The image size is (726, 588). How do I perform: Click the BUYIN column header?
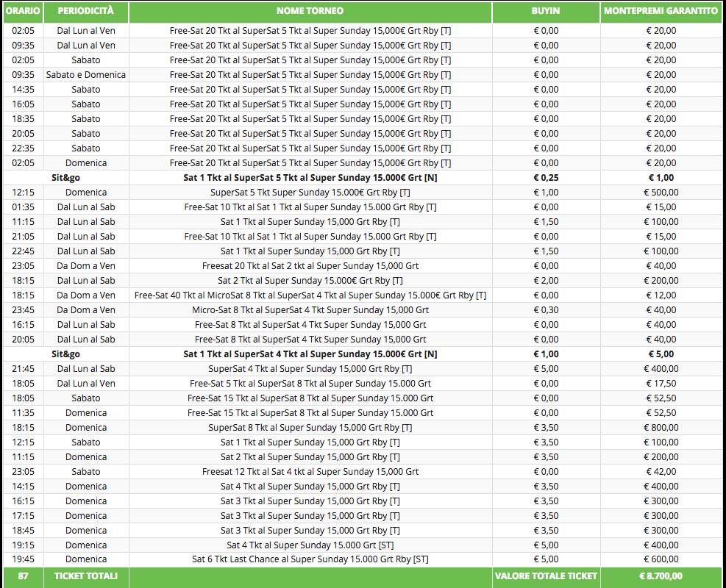(x=546, y=11)
